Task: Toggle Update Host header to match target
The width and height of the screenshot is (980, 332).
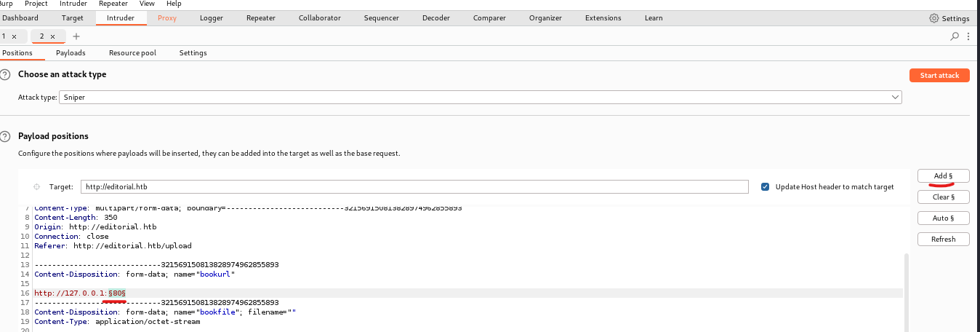Action: (x=765, y=187)
